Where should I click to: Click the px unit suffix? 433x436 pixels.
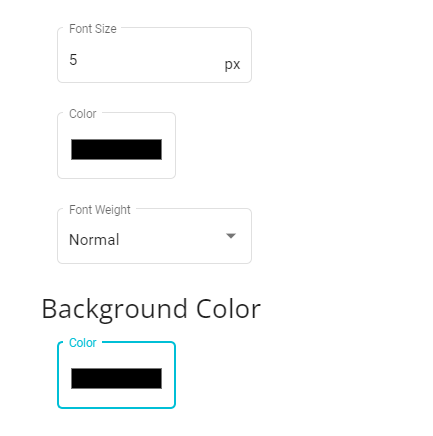point(232,64)
